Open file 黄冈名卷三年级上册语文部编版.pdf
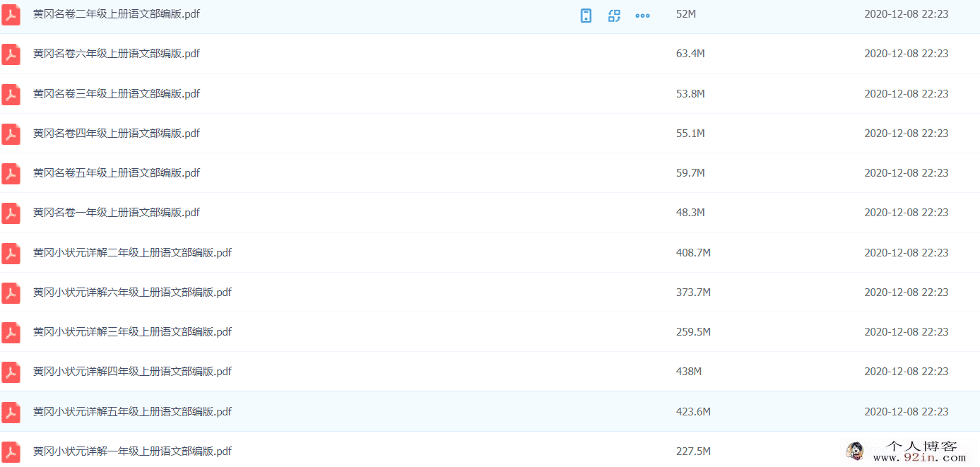The width and height of the screenshot is (980, 467). (x=117, y=94)
